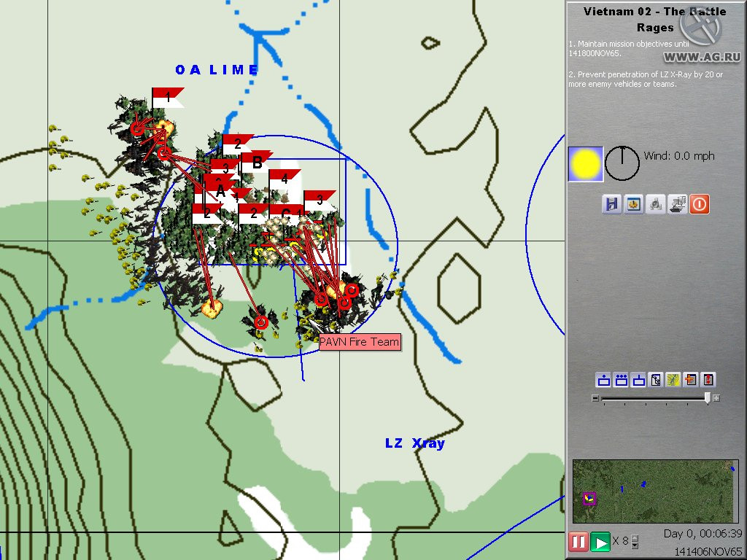Click the mission title 'Vietnam 02 - The Battle Rages'
Image resolution: width=747 pixels, height=560 pixels.
[655, 19]
